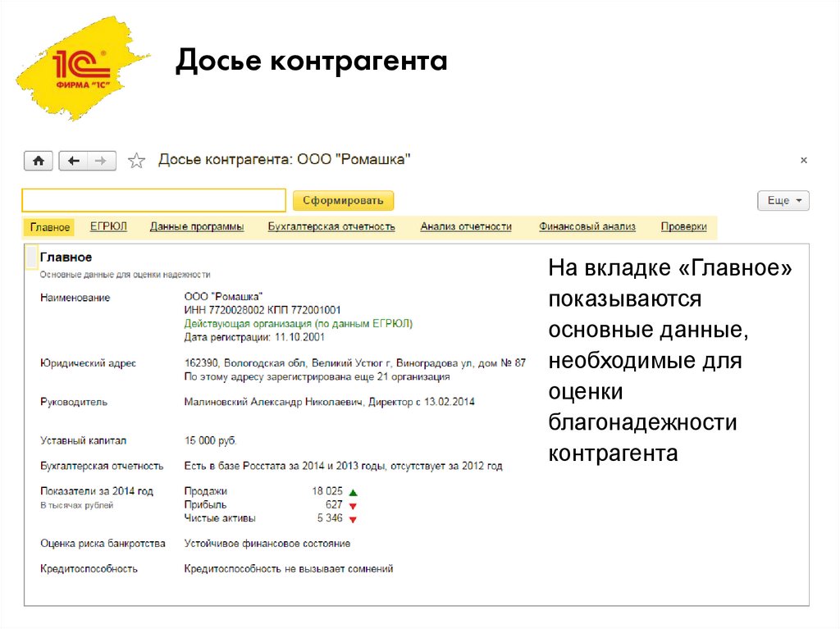Click the 'Показатели за 2014 год' label
The height and width of the screenshot is (629, 840).
(97, 491)
